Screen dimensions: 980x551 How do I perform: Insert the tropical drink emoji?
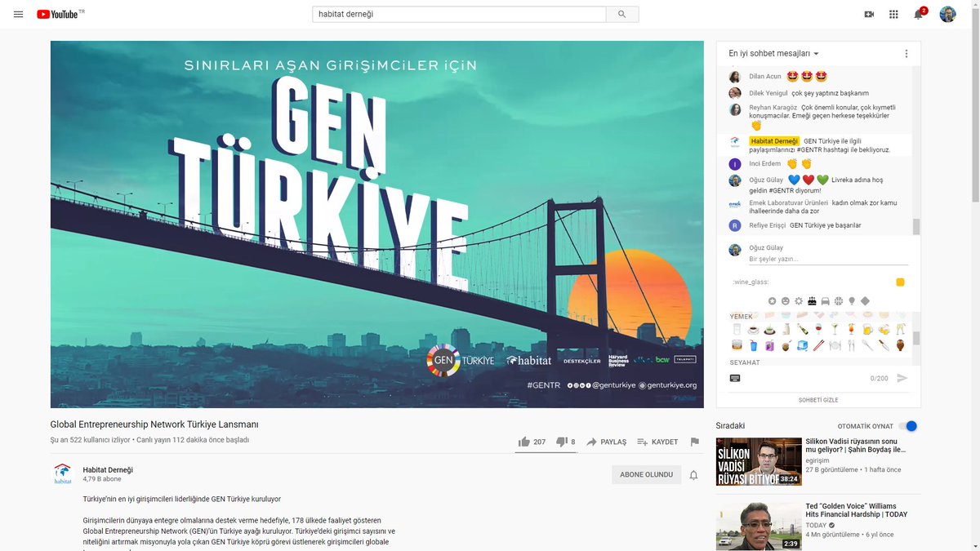point(850,329)
